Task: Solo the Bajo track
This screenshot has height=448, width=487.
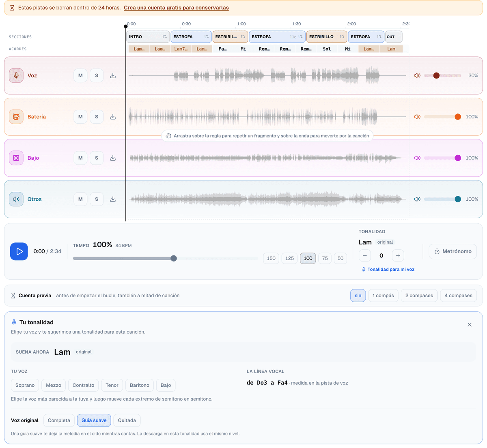Action: (x=97, y=158)
